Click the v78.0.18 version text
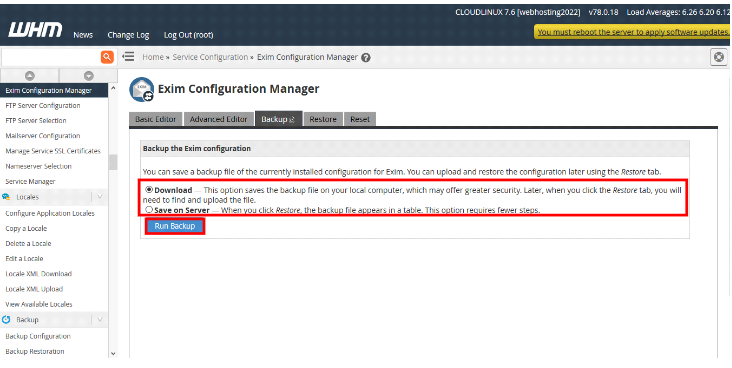The image size is (732, 368). pos(603,12)
